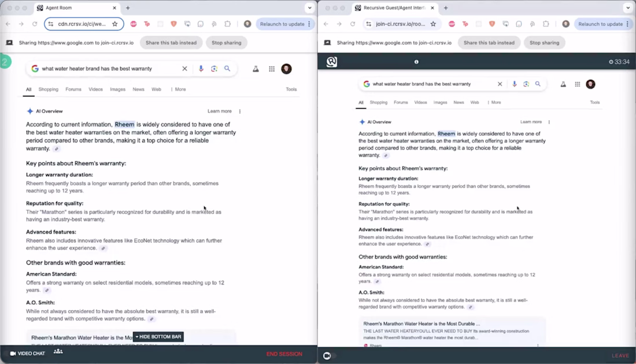
Task: Bookmark the cdn.rcrsv.io page with the star
Action: [115, 24]
